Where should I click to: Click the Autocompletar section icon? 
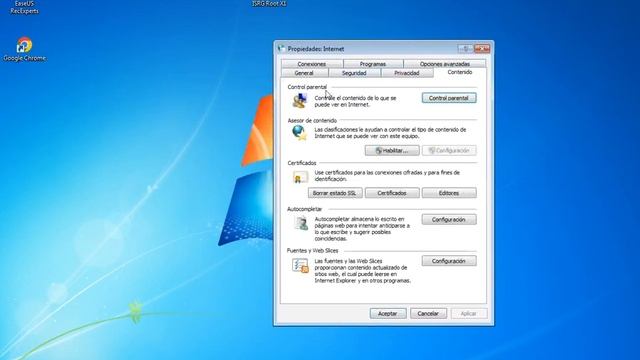click(x=301, y=223)
